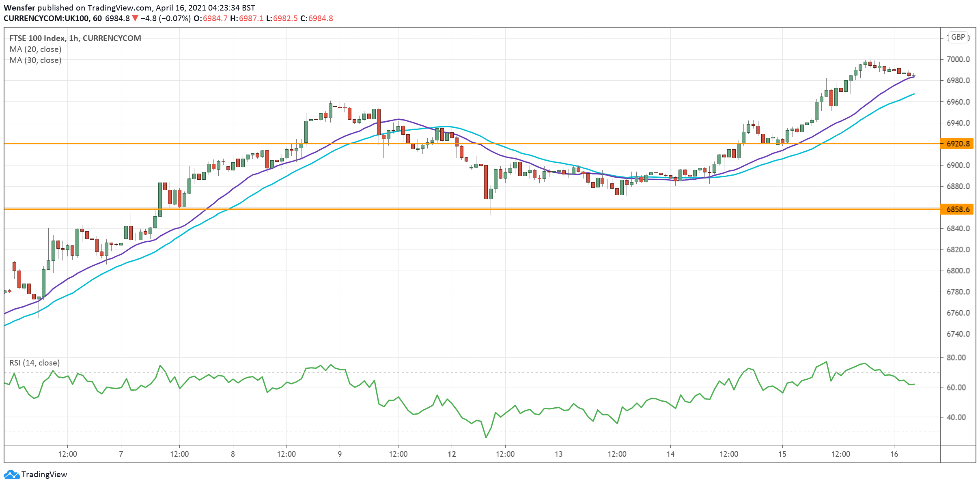Click the TradingView text at bottom left

(x=44, y=474)
